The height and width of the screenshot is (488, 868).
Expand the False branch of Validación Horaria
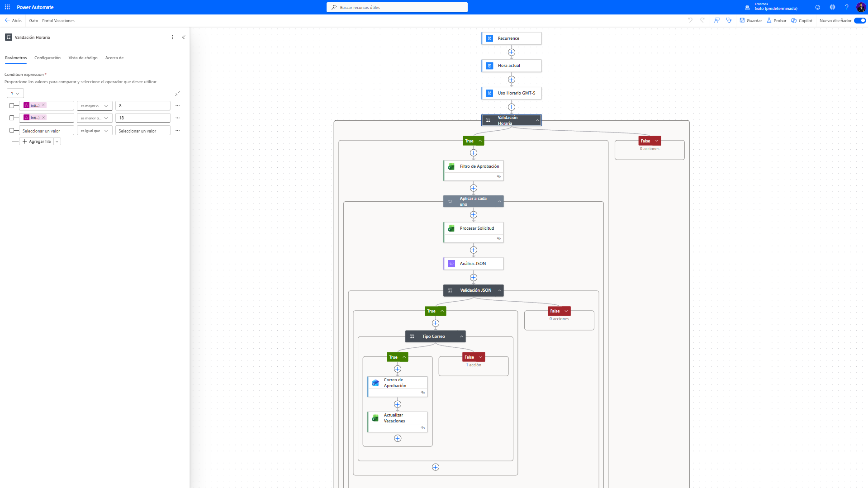pyautogui.click(x=657, y=141)
